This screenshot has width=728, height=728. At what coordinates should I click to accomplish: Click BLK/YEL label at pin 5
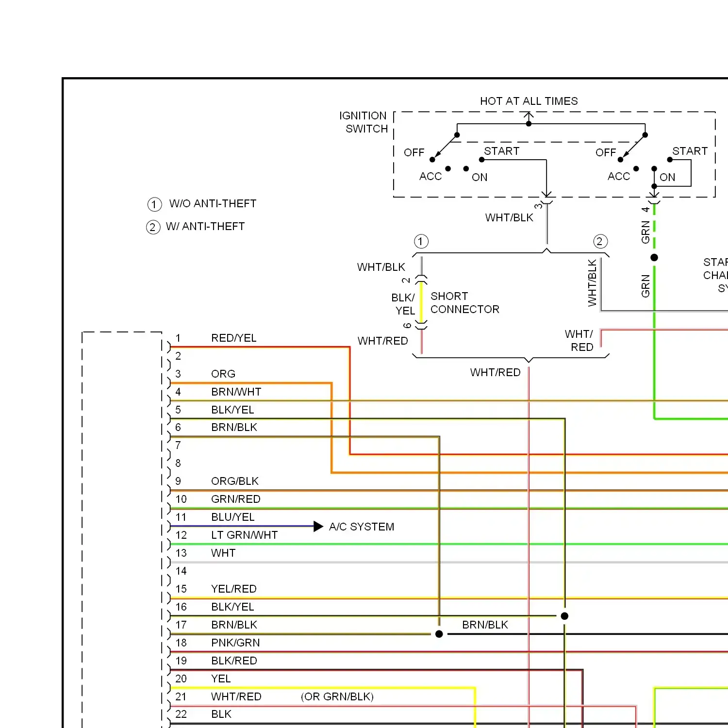pos(232,410)
